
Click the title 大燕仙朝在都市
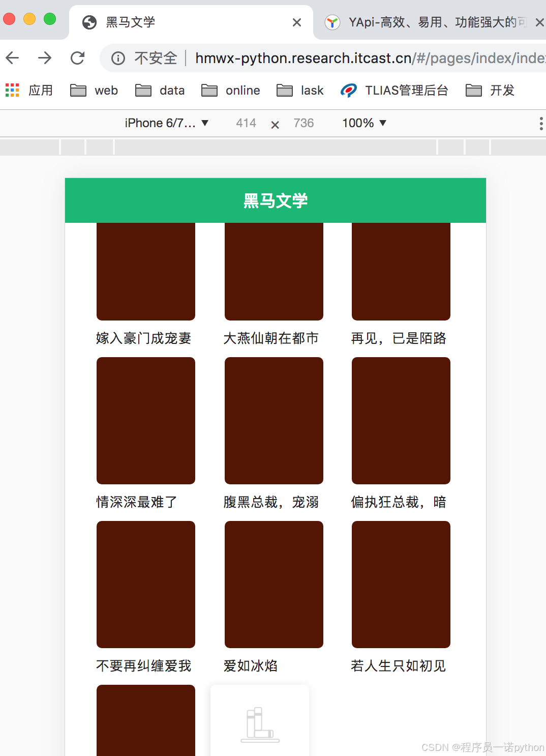tap(271, 338)
